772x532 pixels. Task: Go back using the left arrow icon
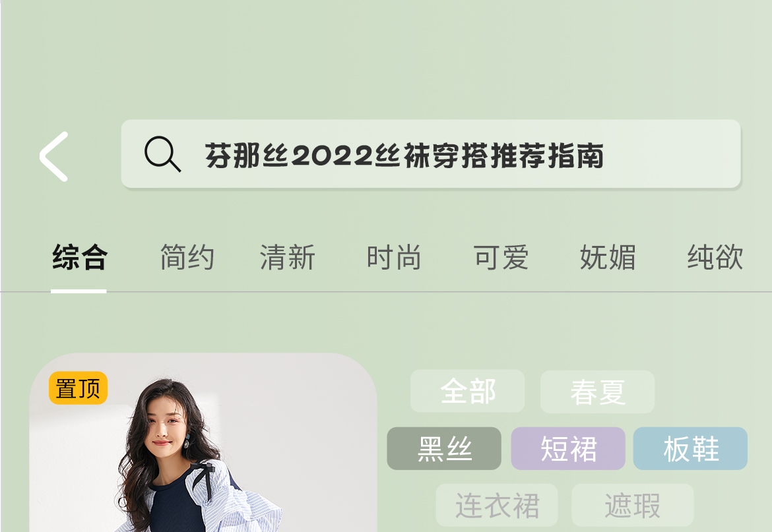coord(53,156)
